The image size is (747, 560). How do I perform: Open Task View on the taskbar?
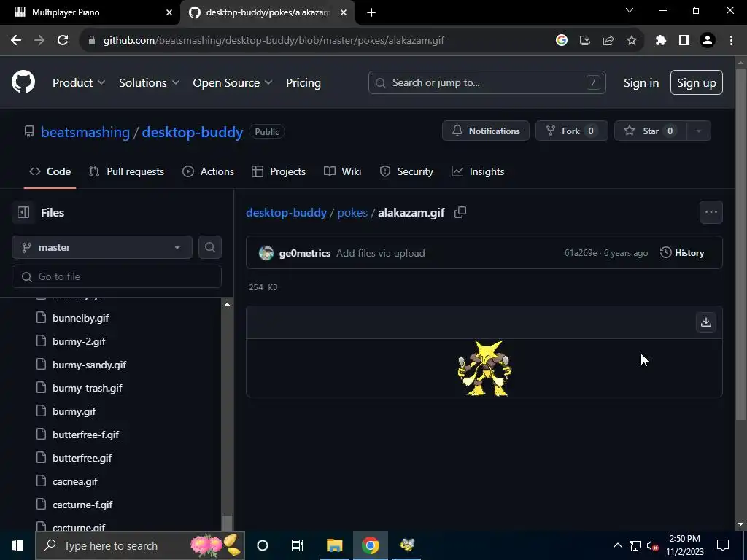pos(298,545)
